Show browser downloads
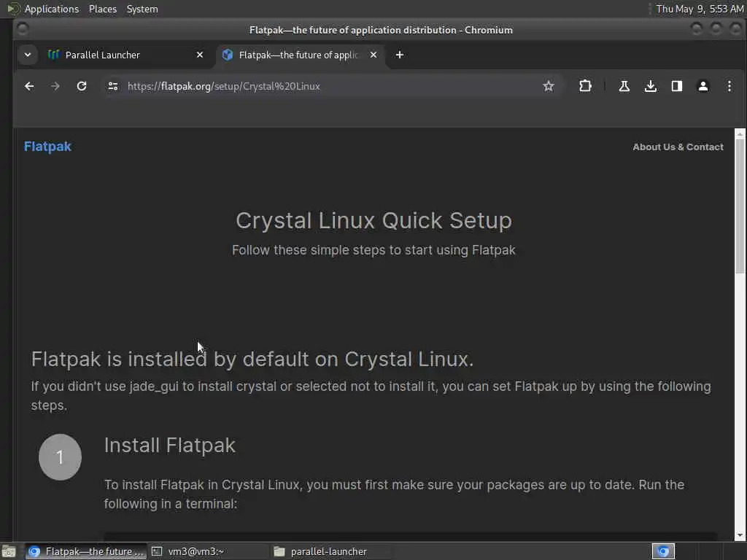The height and width of the screenshot is (560, 747). 650,86
